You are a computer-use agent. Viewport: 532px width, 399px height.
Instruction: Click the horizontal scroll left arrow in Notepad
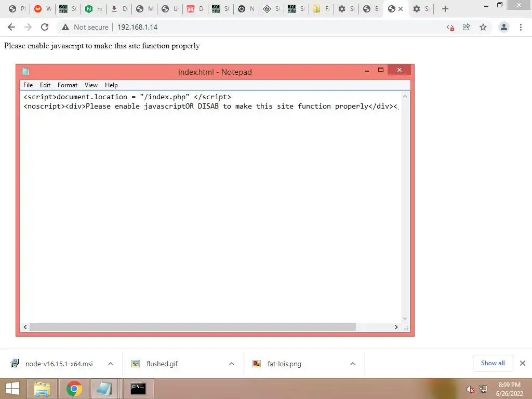tap(25, 327)
